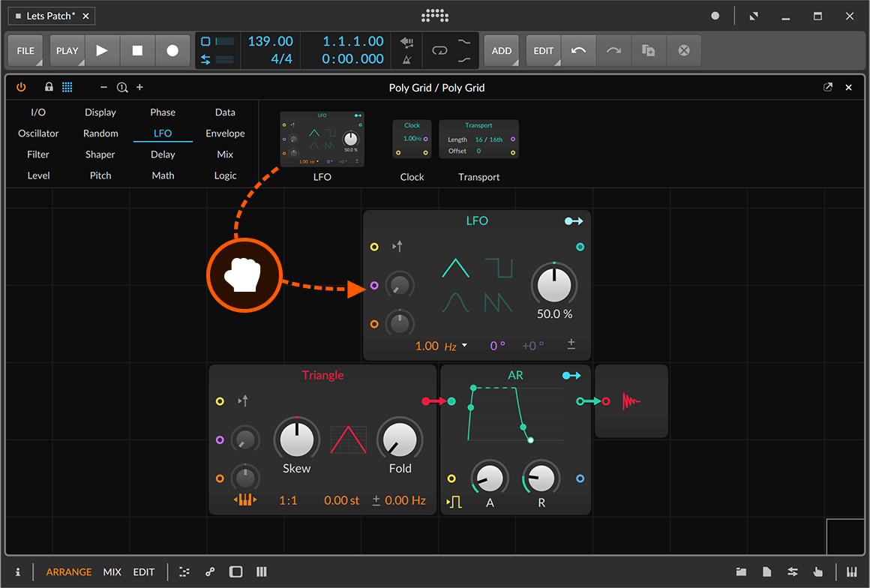The width and height of the screenshot is (870, 588).
Task: Click the keyboard tracking icon in Triangle module
Action: 246,500
